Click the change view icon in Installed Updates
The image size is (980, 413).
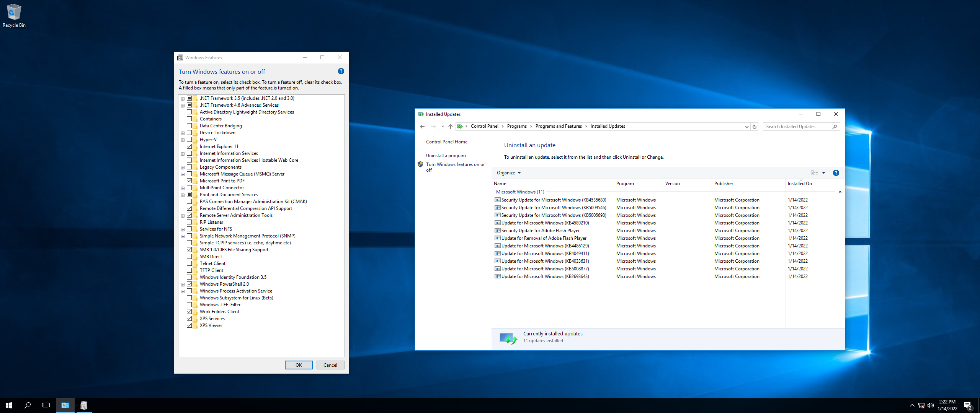point(815,173)
